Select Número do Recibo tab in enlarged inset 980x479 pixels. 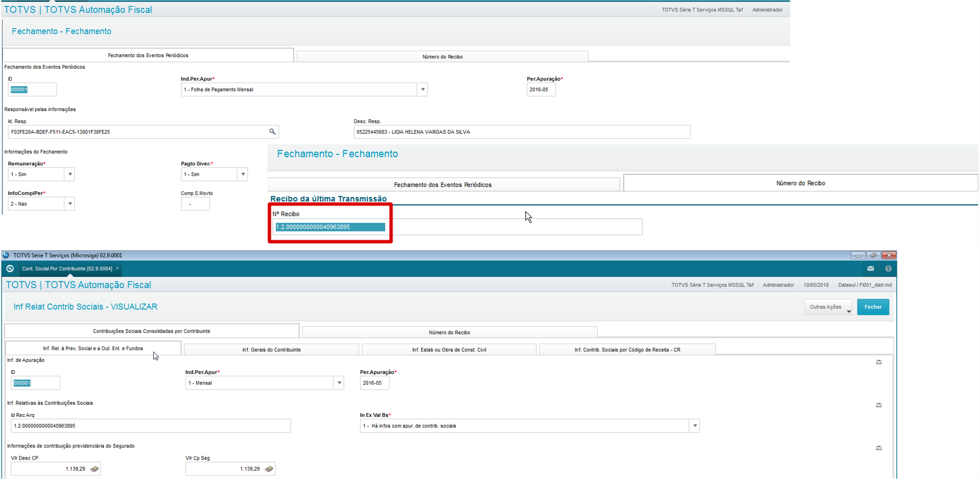800,183
